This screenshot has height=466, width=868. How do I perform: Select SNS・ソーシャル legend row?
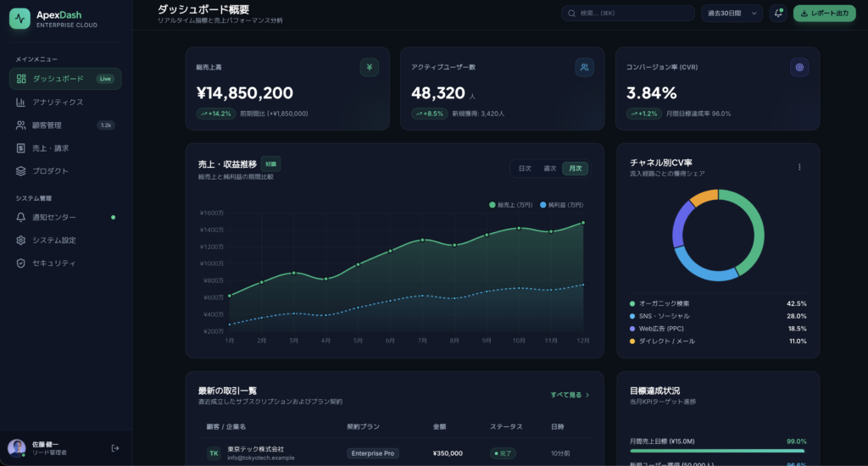pos(718,316)
